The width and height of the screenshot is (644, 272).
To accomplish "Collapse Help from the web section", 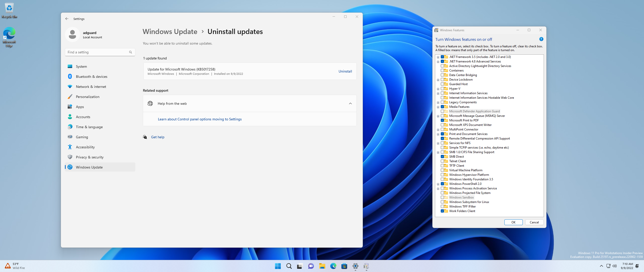I will (x=350, y=104).
